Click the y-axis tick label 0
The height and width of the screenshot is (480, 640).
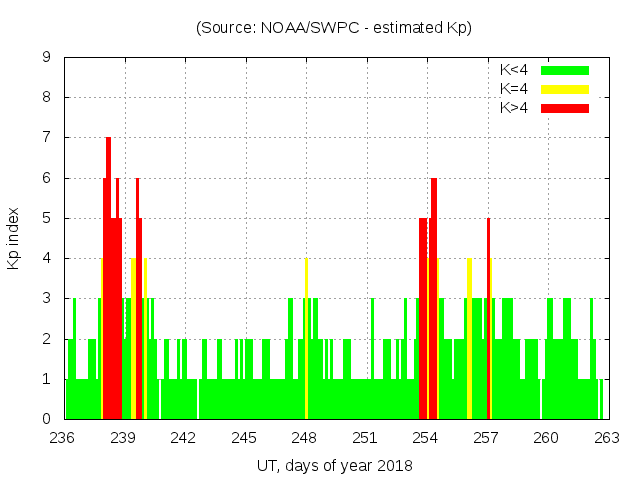click(x=47, y=419)
